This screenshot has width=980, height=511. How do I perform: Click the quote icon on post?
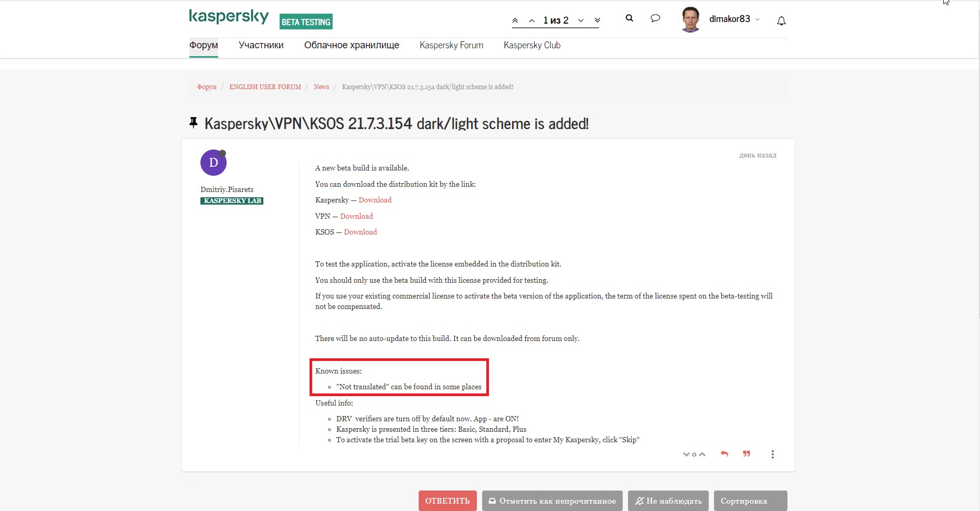(x=747, y=454)
